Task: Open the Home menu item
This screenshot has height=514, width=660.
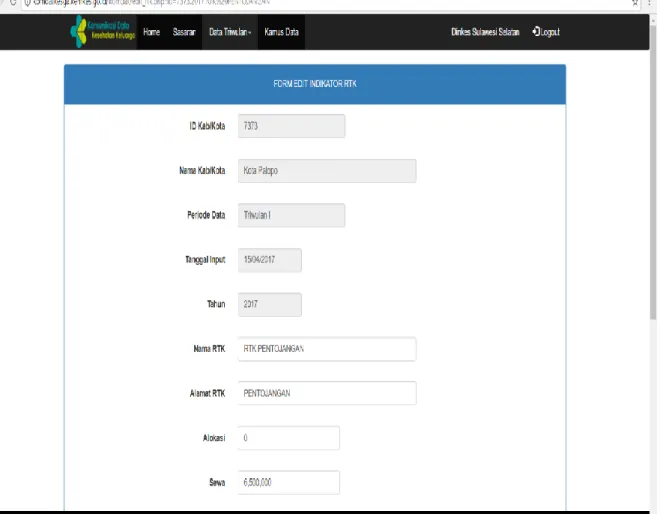Action: (x=151, y=32)
